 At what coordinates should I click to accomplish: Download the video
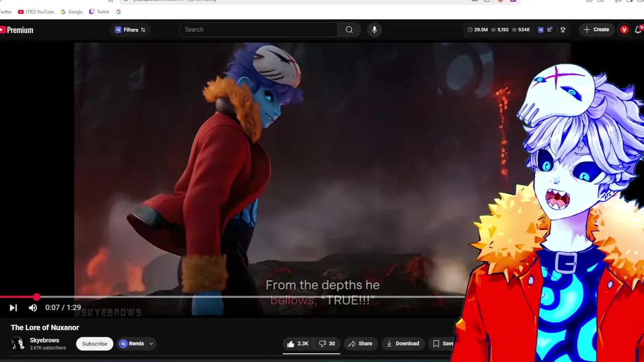tap(403, 344)
